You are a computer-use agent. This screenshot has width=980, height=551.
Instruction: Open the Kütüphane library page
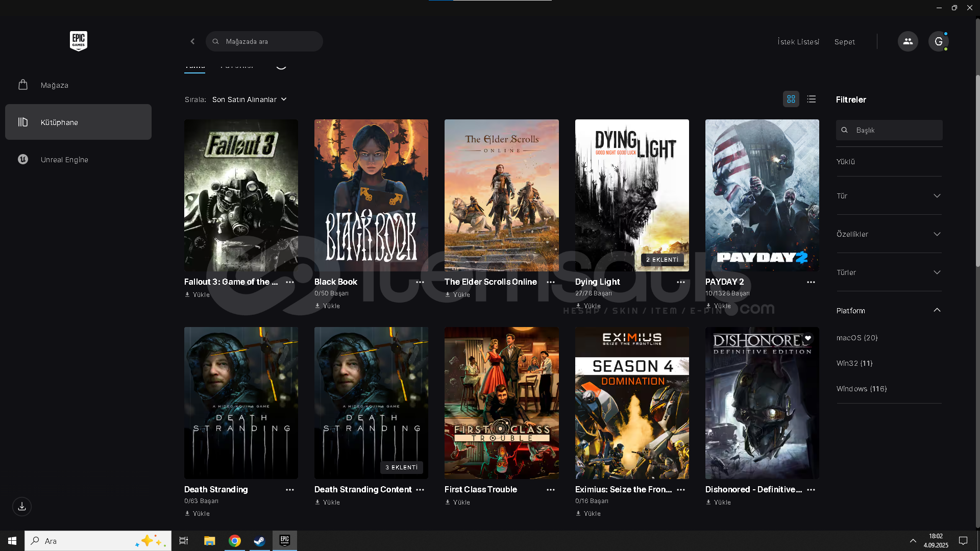[78, 122]
